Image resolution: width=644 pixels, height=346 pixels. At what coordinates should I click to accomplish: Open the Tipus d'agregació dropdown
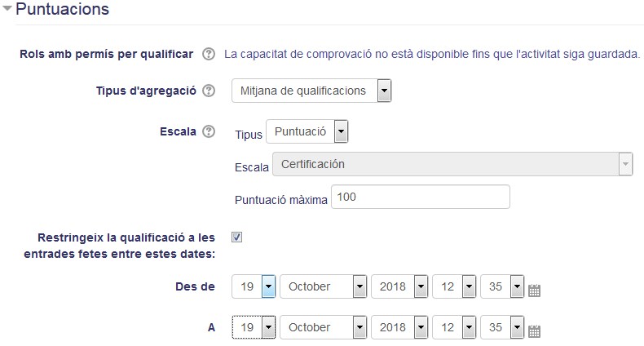(x=311, y=91)
